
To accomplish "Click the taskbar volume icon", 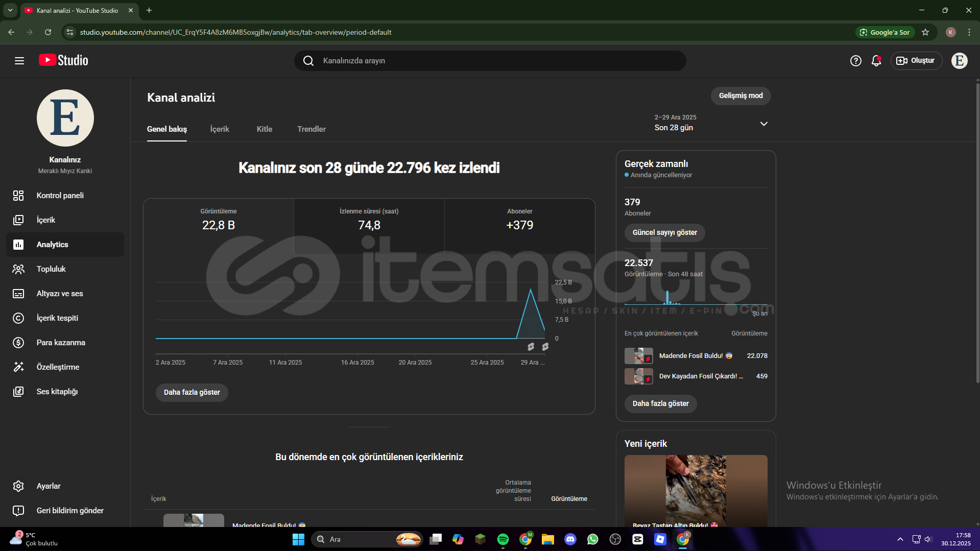I will [928, 539].
